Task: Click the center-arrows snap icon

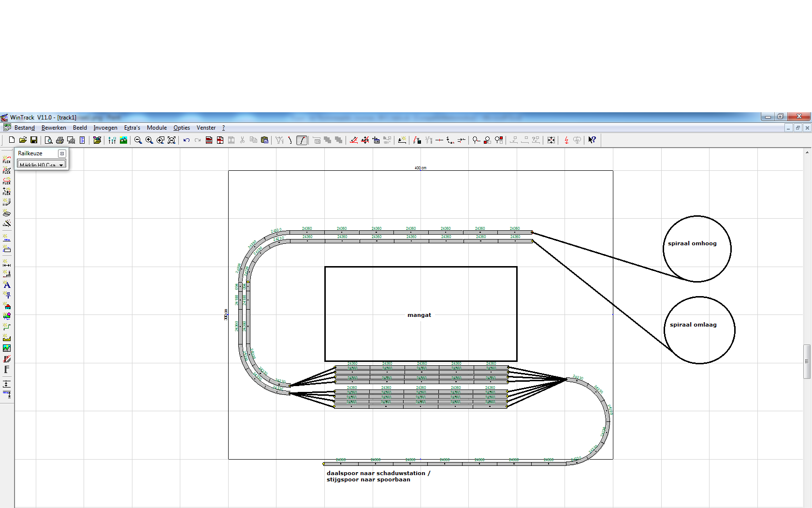Action: point(551,140)
